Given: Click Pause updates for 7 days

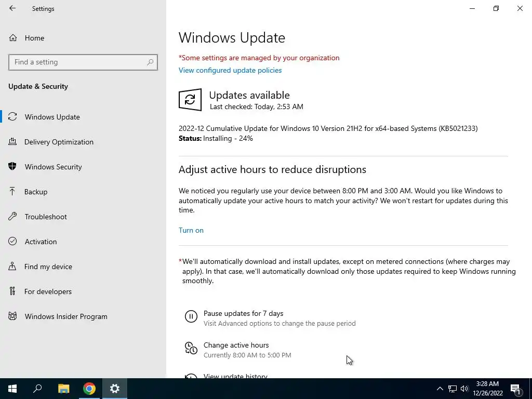Looking at the screenshot, I should (243, 313).
